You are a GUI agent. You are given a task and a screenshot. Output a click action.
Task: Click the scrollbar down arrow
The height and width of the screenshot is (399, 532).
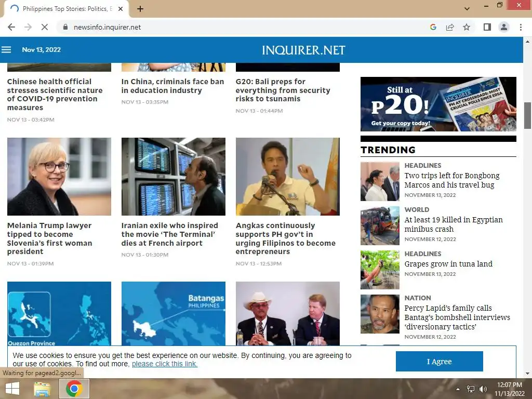pos(527,374)
